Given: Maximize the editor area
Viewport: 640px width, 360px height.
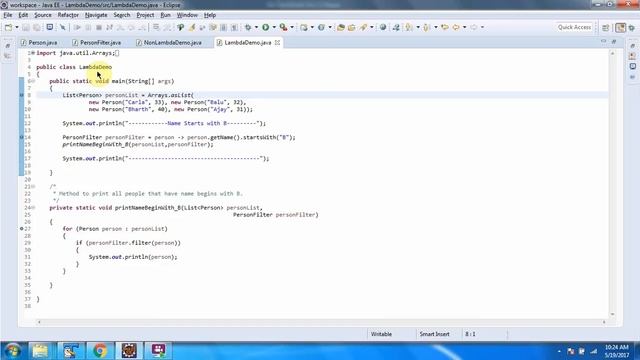Looking at the screenshot, I should (x=614, y=42).
